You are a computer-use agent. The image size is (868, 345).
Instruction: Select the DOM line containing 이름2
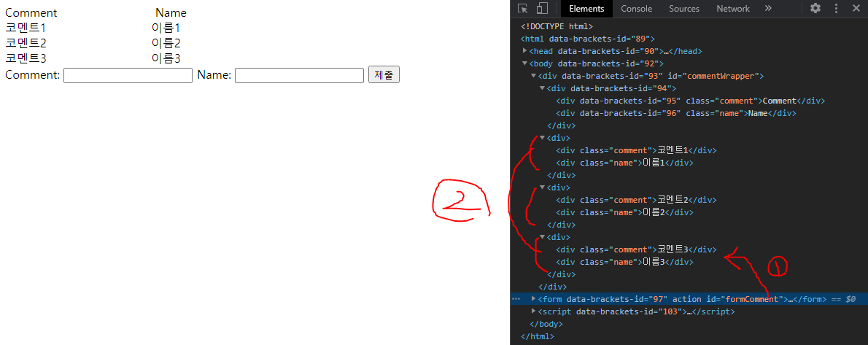624,212
